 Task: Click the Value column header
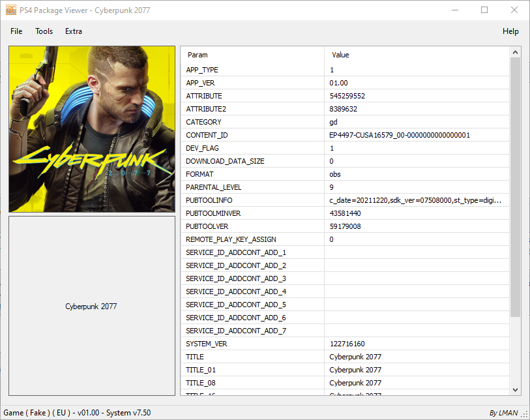pos(340,55)
